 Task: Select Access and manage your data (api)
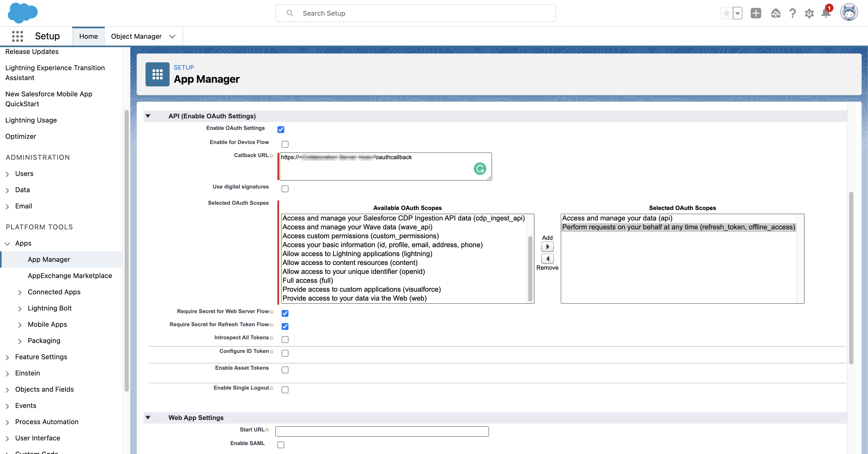pos(617,218)
